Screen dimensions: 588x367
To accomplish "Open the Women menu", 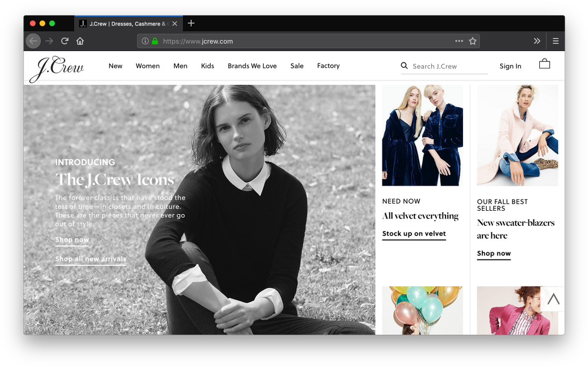I will coord(148,66).
